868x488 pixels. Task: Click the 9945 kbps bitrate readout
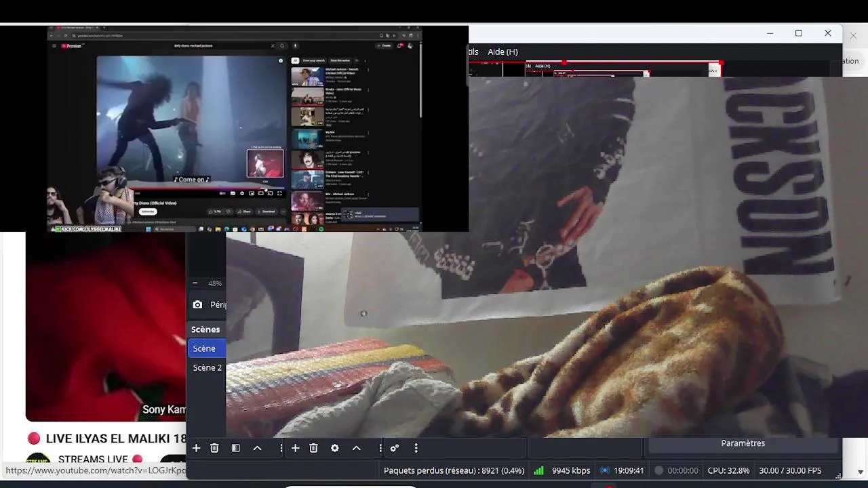click(571, 470)
